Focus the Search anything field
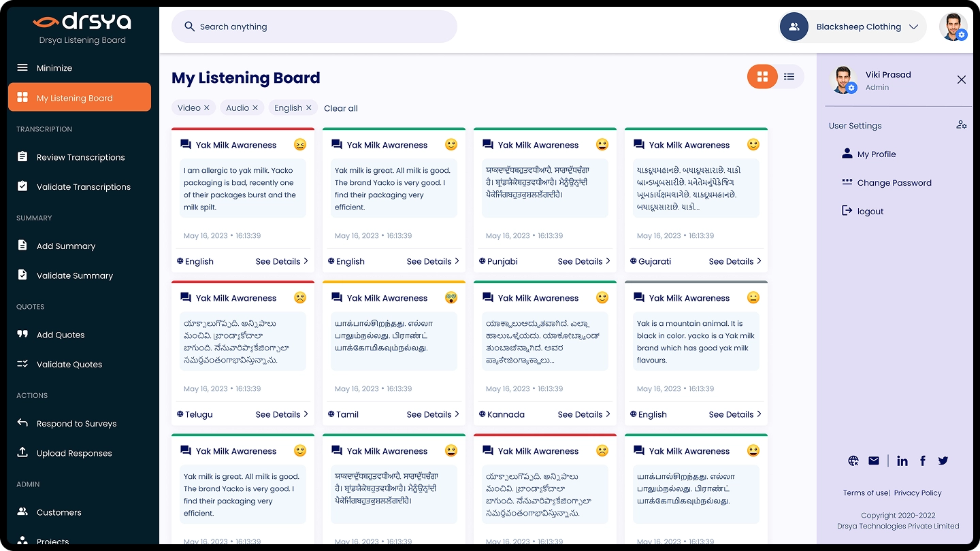 [x=314, y=27]
